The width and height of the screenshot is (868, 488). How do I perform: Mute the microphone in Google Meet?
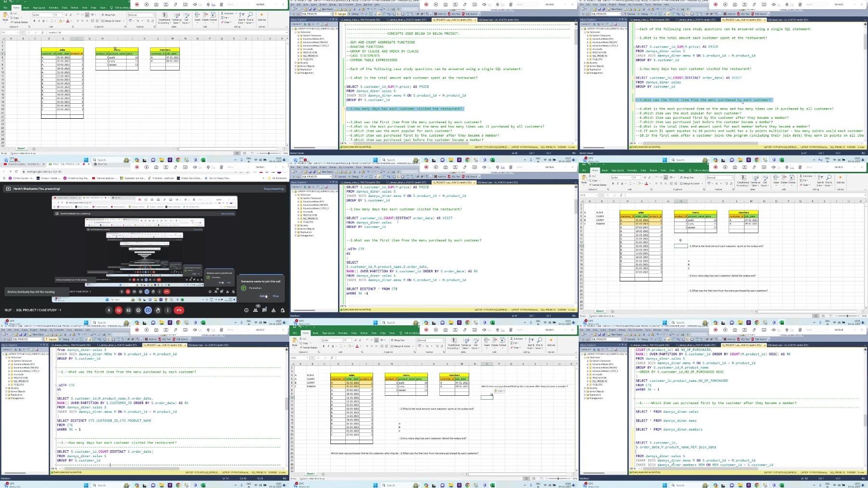[109, 310]
